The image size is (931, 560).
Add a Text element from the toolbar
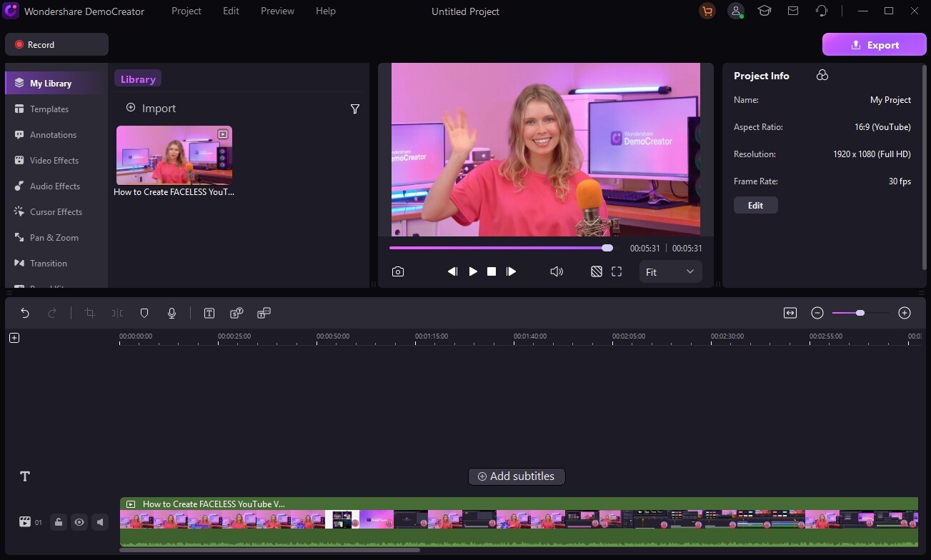pyautogui.click(x=209, y=313)
